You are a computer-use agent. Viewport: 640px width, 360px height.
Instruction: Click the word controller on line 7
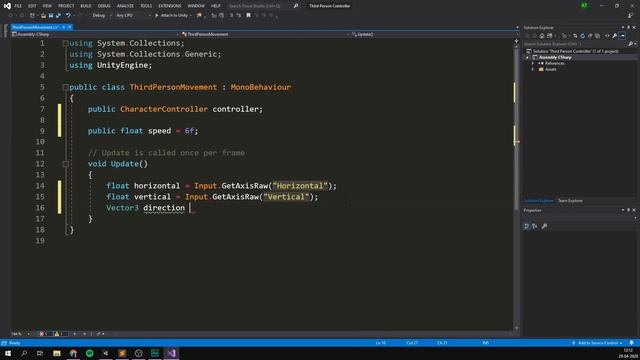point(235,109)
